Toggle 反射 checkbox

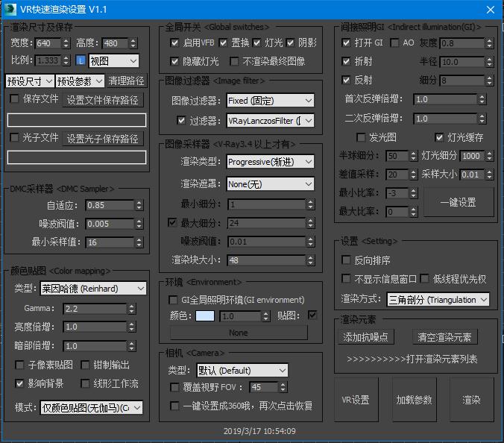[346, 80]
